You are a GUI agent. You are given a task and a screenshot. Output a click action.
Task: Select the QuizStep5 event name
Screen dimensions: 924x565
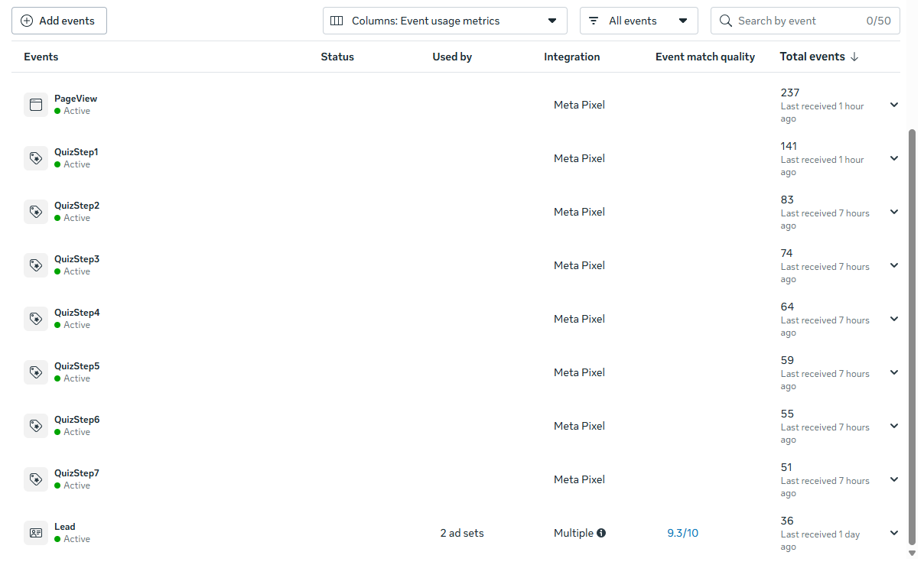pyautogui.click(x=76, y=366)
